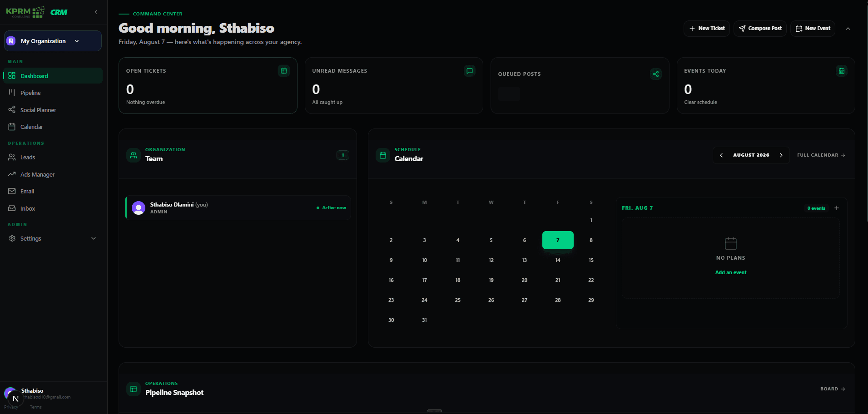Screen dimensions: 868x414
Task: Click the Ads Manager trend icon
Action: [12, 174]
